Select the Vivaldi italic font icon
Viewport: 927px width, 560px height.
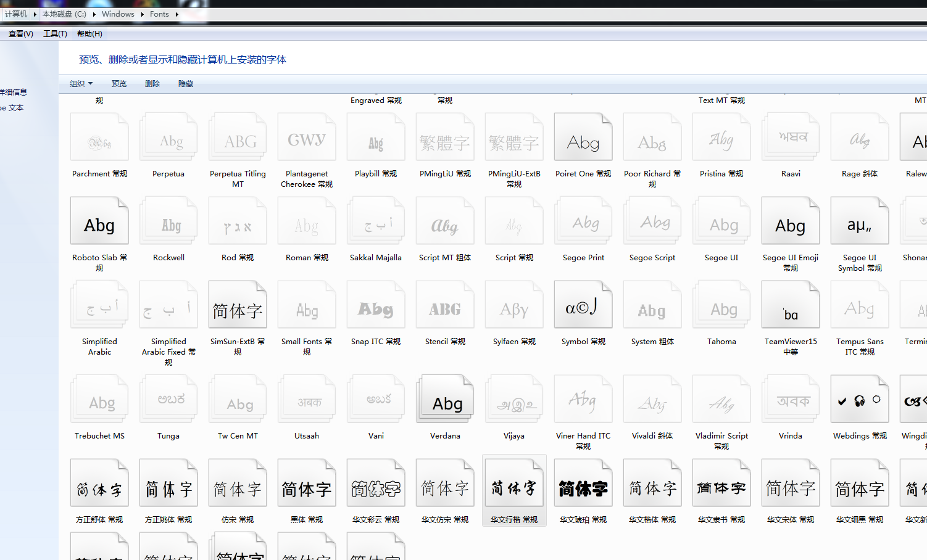(652, 399)
